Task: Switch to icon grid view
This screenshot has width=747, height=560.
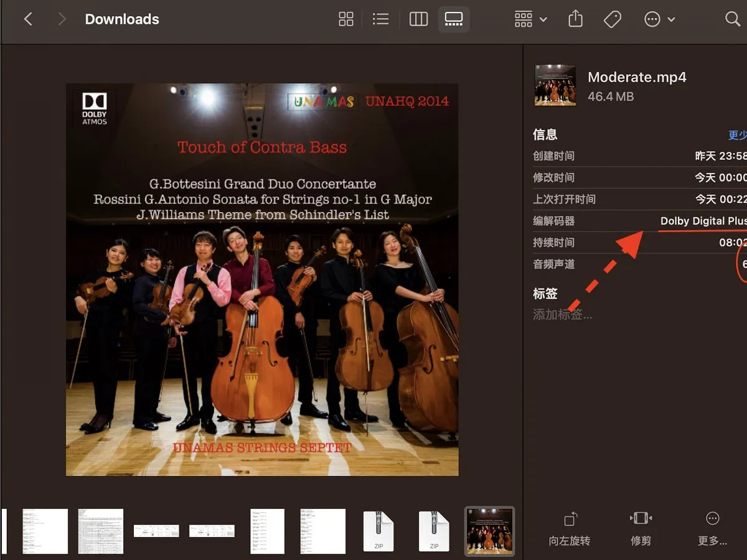Action: 346,19
